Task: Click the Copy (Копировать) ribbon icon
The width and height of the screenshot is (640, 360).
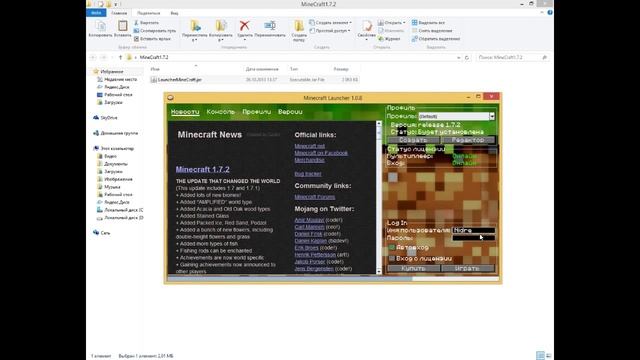Action: [x=100, y=26]
